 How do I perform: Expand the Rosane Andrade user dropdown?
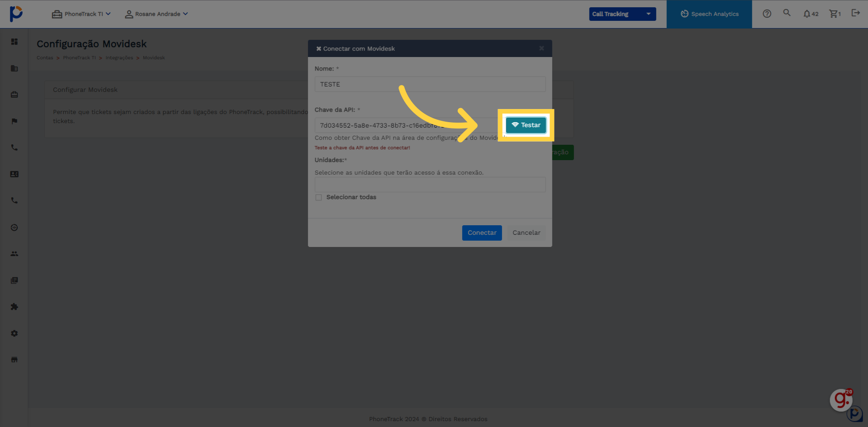pyautogui.click(x=156, y=14)
